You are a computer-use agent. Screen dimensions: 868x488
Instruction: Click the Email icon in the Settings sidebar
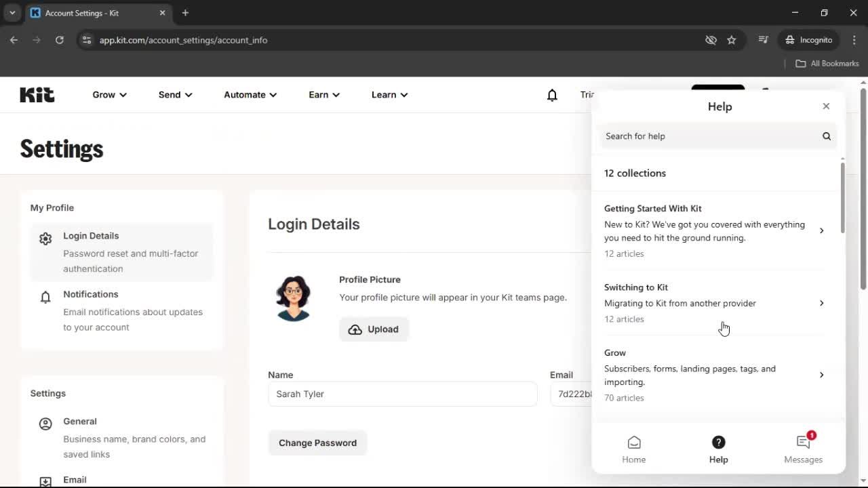click(45, 481)
